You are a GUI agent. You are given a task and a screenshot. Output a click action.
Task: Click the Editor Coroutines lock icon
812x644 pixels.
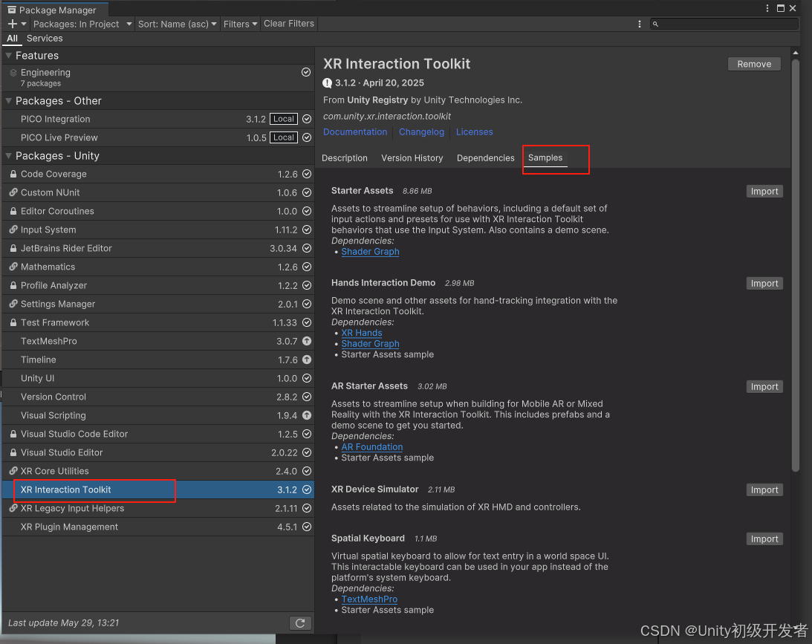coord(13,211)
